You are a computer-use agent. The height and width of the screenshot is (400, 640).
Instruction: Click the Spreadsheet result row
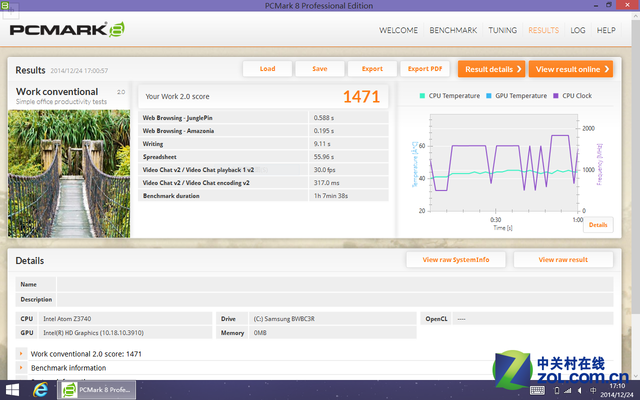coord(263,157)
